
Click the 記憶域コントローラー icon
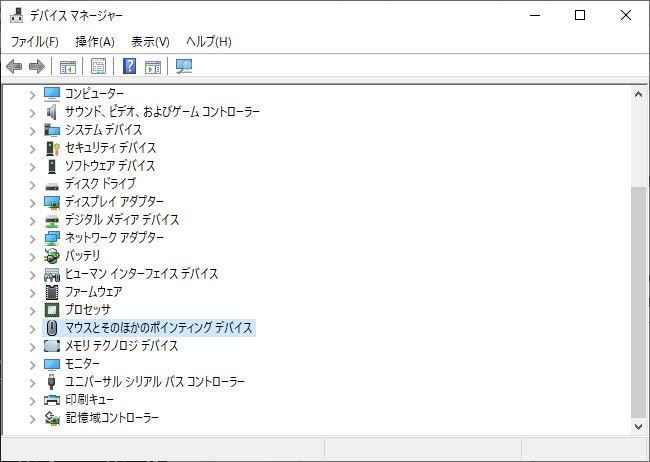pyautogui.click(x=52, y=418)
